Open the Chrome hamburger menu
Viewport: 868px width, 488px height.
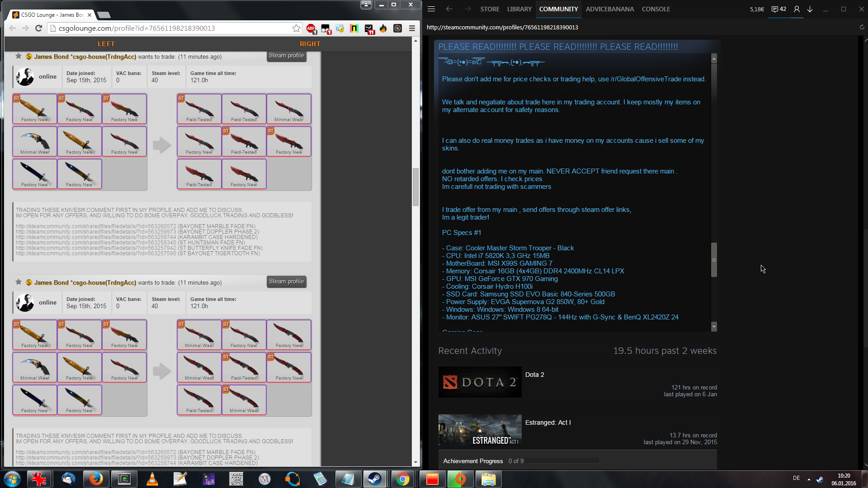click(x=412, y=28)
